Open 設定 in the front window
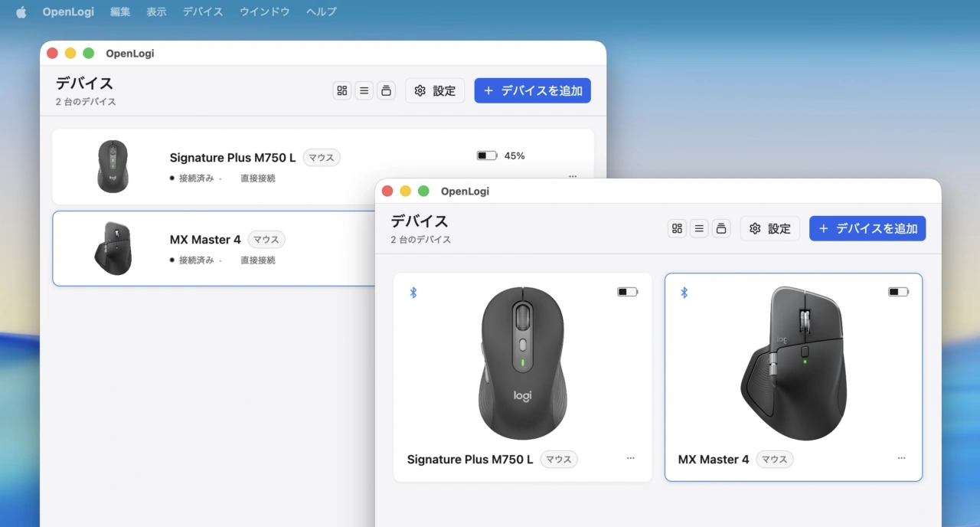 [x=770, y=228]
